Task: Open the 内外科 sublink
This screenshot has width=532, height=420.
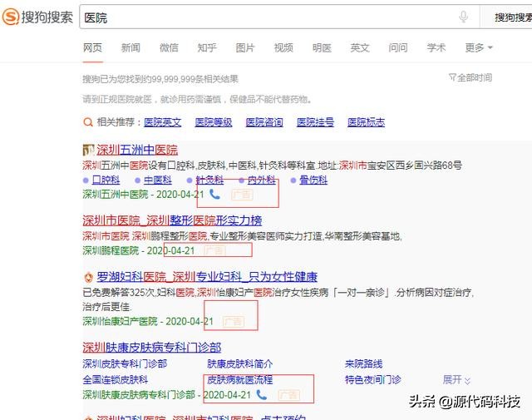Action: [x=262, y=180]
